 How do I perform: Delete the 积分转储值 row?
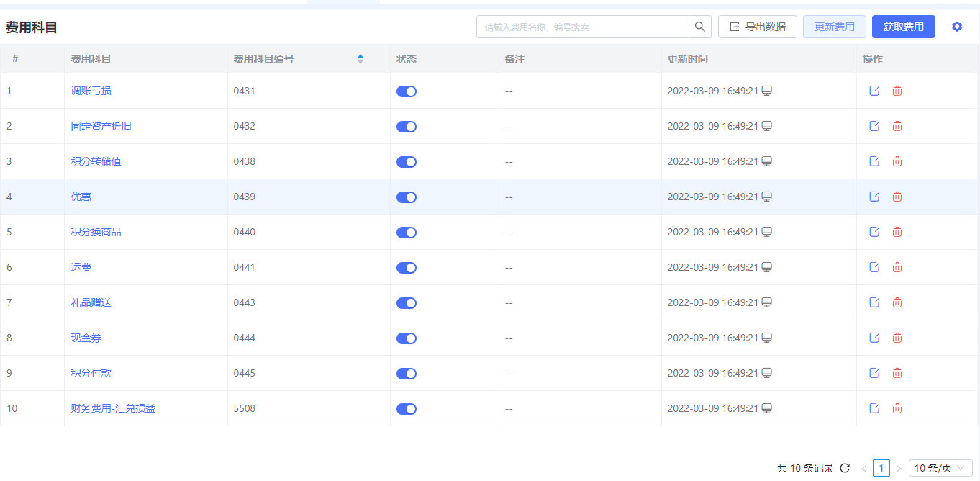click(897, 161)
